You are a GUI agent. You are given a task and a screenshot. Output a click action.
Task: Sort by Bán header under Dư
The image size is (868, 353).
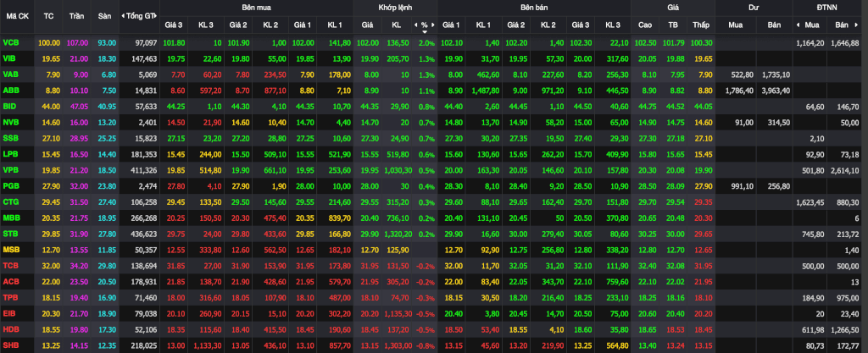(x=774, y=25)
